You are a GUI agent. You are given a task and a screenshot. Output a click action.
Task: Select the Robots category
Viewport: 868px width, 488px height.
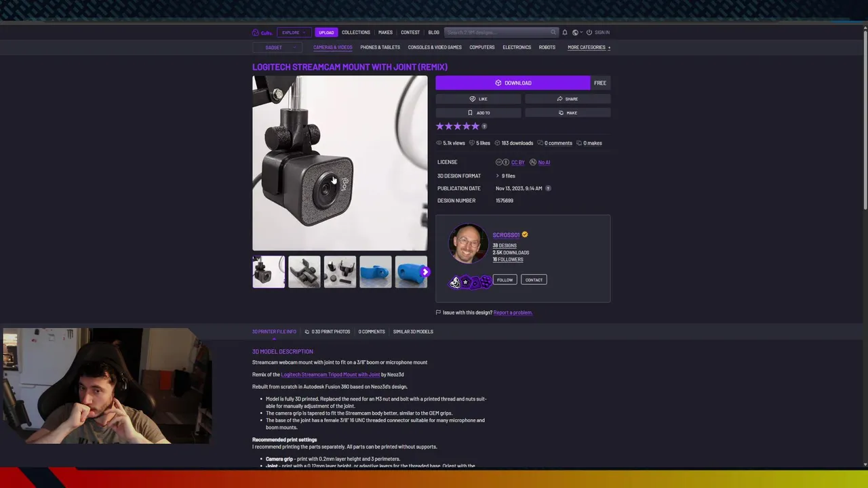pos(547,47)
